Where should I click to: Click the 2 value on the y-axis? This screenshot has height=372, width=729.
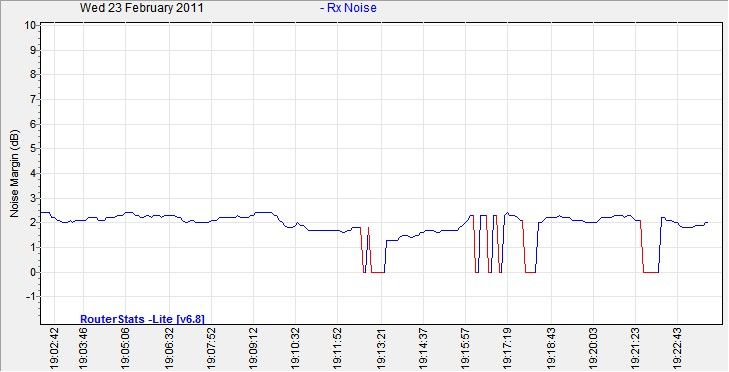click(33, 223)
